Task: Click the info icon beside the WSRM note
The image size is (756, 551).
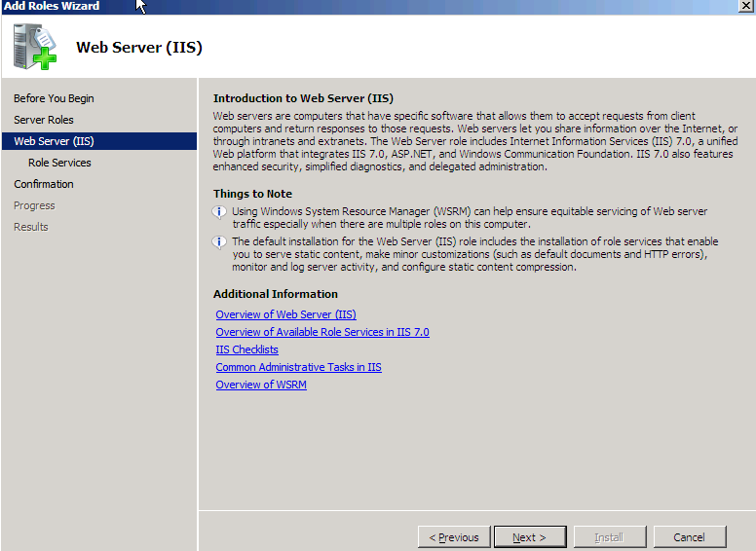Action: [219, 212]
